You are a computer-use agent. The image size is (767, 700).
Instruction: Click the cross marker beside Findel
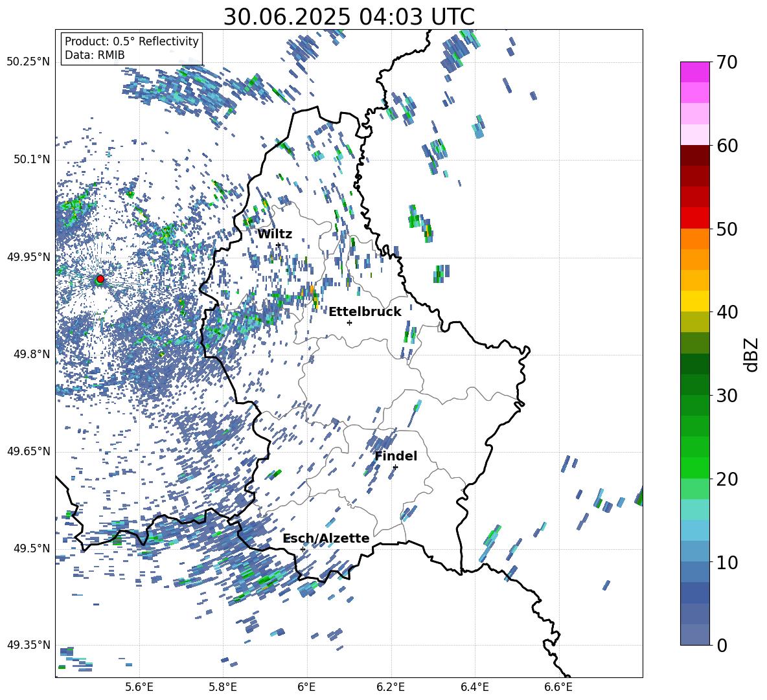click(x=395, y=467)
